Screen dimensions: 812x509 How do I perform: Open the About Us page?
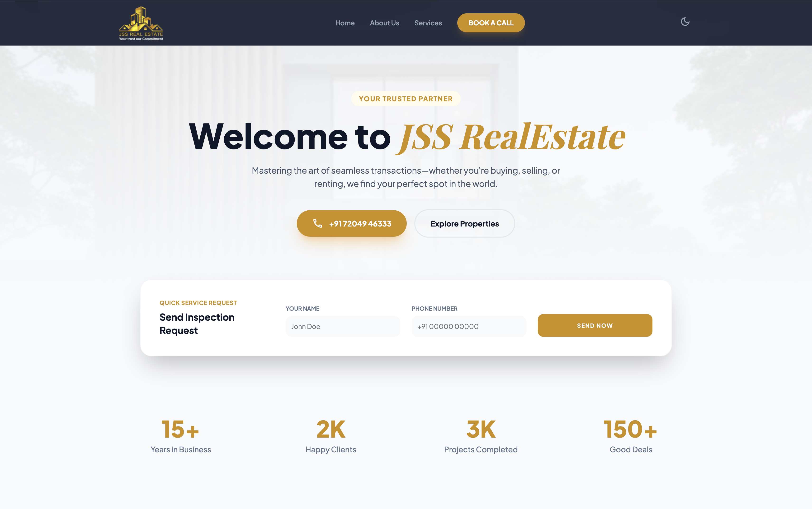(x=384, y=23)
